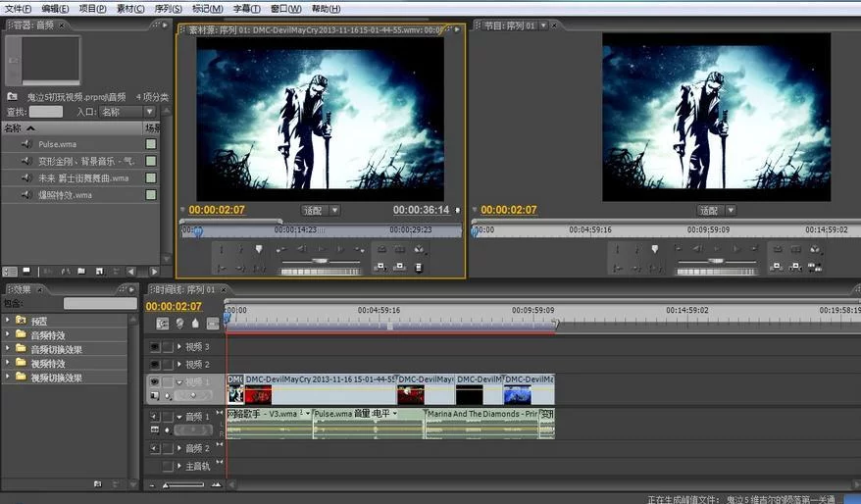
Task: Toggle visibility eye of 视频 1 track
Action: coord(155,381)
